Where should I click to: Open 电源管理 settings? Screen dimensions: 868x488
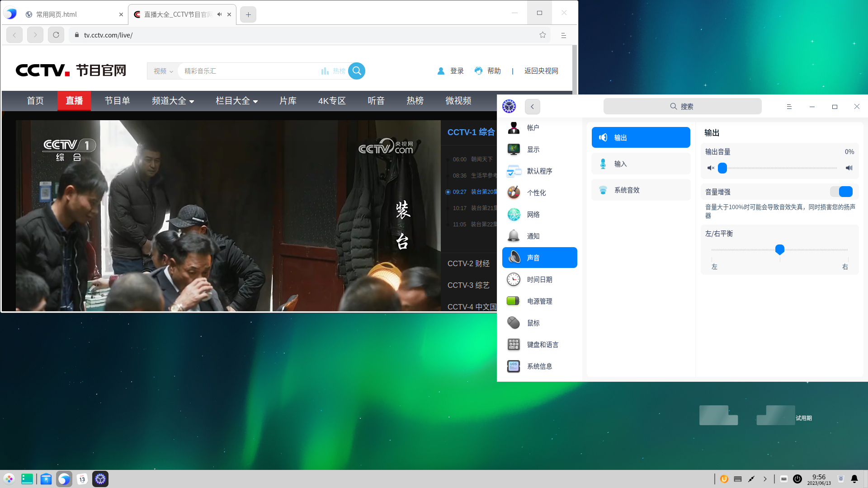tap(540, 301)
